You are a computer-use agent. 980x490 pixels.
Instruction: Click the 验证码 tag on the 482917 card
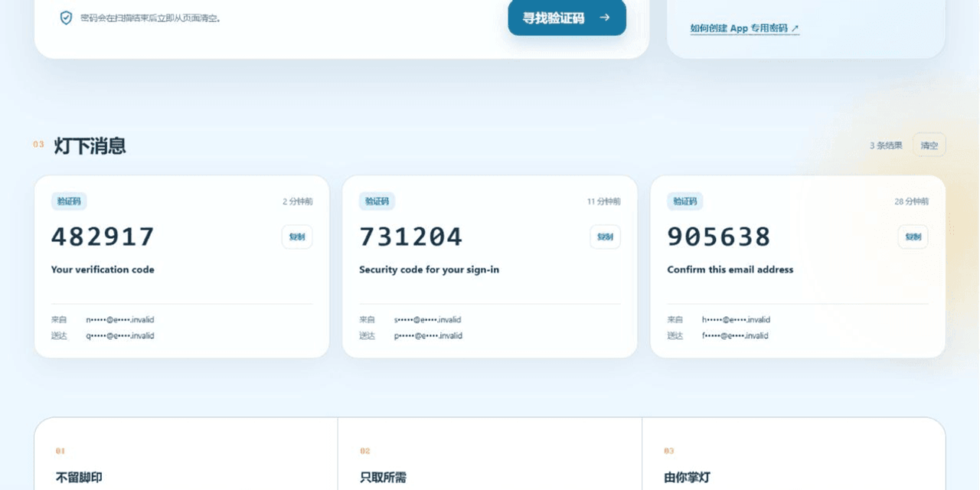(x=69, y=201)
